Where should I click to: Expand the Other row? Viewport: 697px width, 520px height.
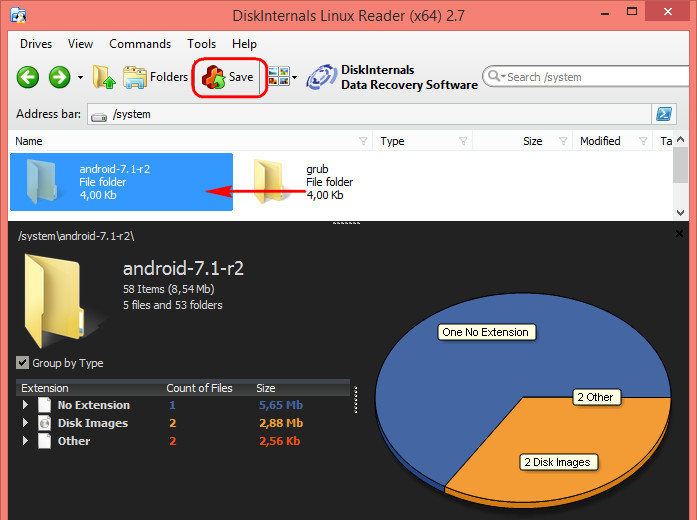[x=25, y=441]
